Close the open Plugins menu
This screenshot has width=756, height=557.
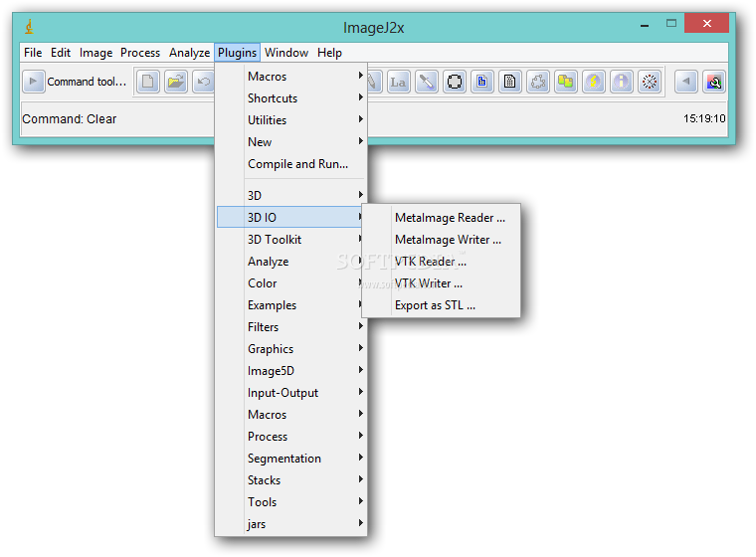(x=237, y=52)
